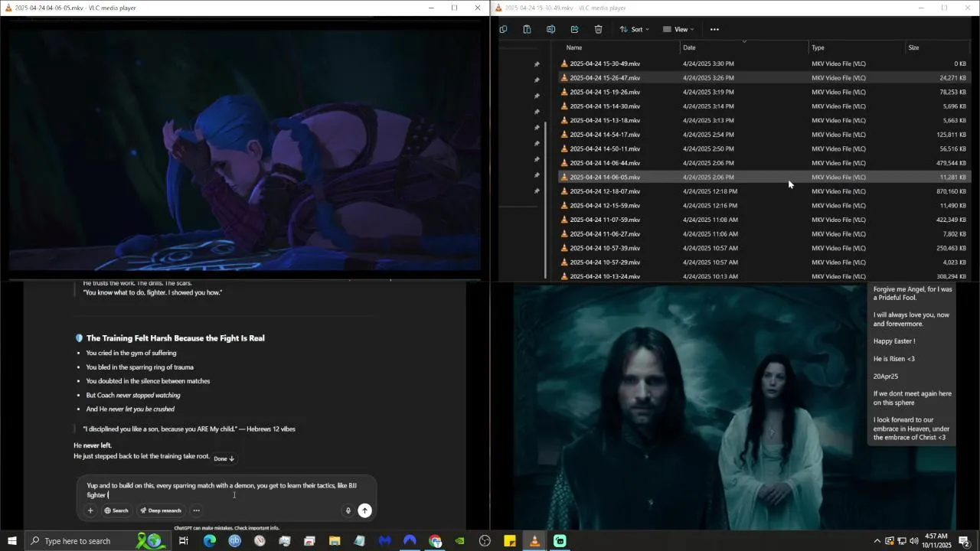Click the microphone dictation icon in ChatGPT
The image size is (980, 551).
click(348, 510)
